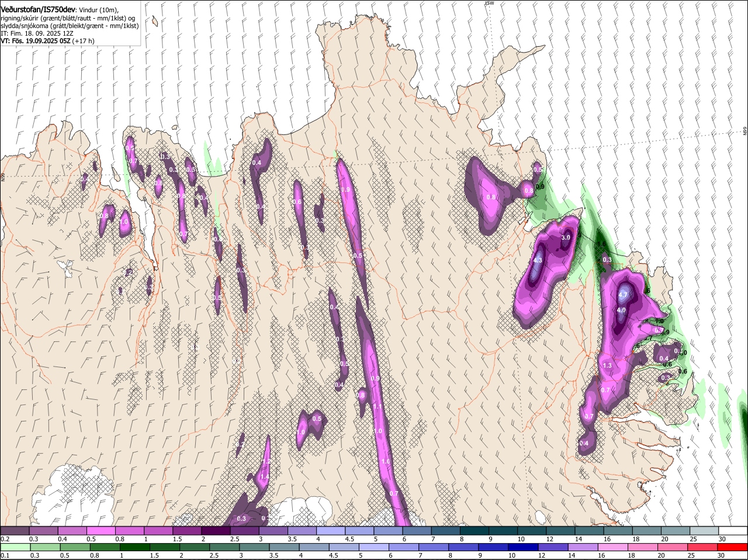
Task: Click the 12–14 swatch in upper snow legend
Action: (561, 531)
